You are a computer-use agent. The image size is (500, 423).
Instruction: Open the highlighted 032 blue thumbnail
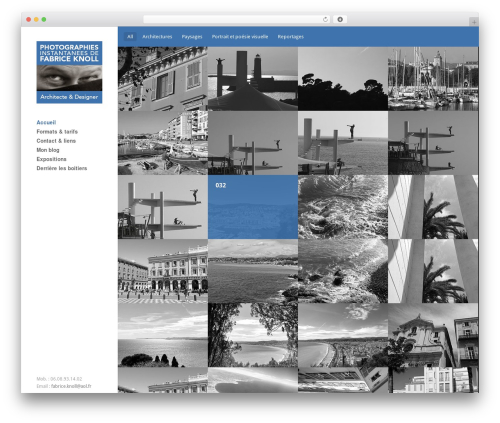(253, 207)
